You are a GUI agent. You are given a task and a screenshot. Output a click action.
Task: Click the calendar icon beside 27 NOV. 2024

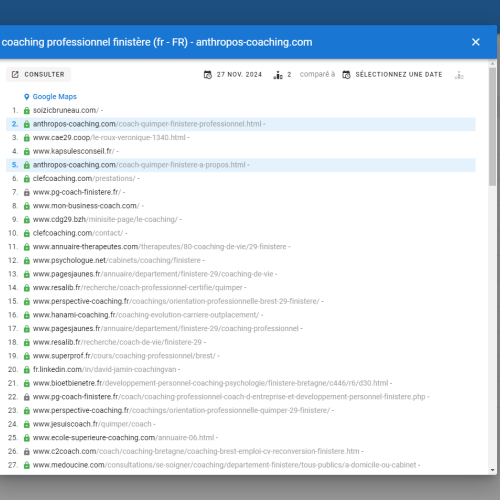(208, 75)
